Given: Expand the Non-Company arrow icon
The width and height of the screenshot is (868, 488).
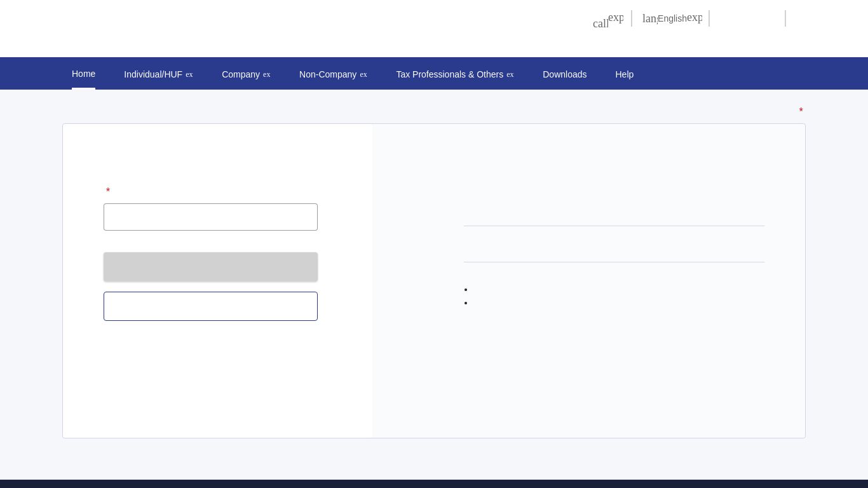Looking at the screenshot, I should pyautogui.click(x=363, y=74).
